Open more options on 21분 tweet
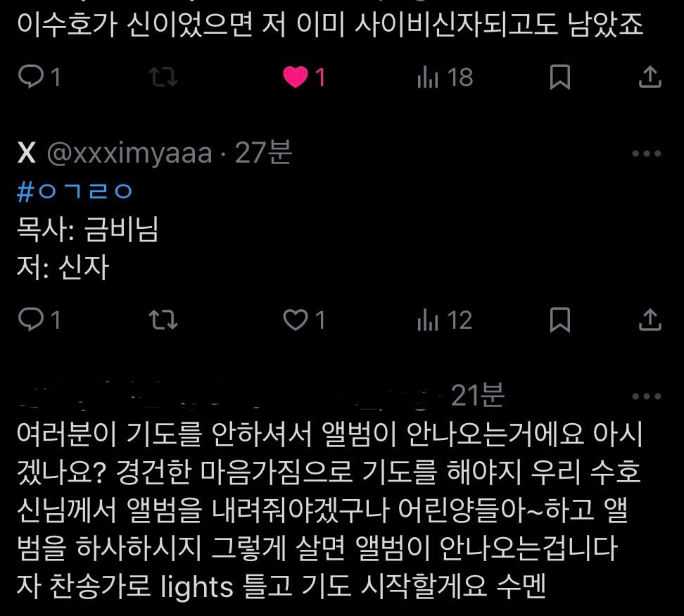684x616 pixels. [647, 396]
